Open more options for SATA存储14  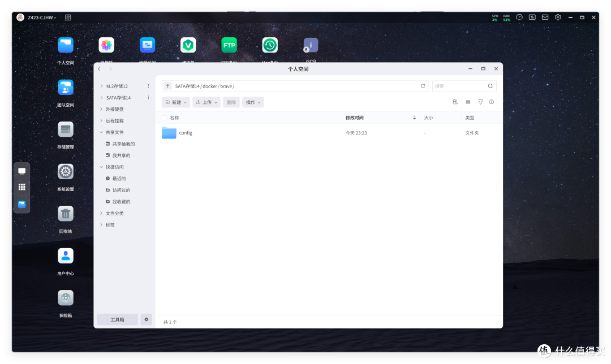click(148, 98)
